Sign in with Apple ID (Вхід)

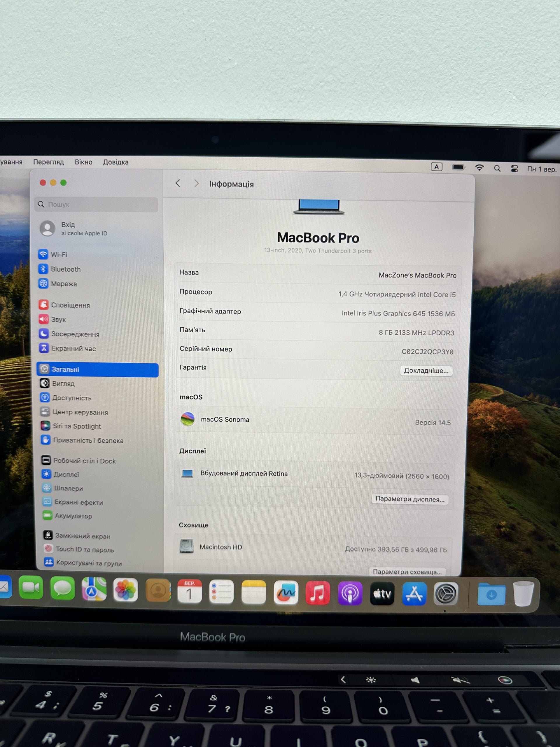pyautogui.click(x=73, y=229)
